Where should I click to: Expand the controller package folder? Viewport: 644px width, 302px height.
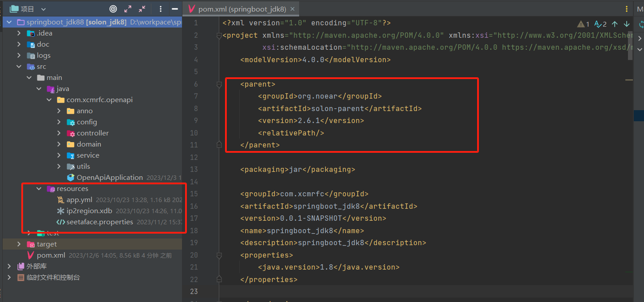(59, 133)
